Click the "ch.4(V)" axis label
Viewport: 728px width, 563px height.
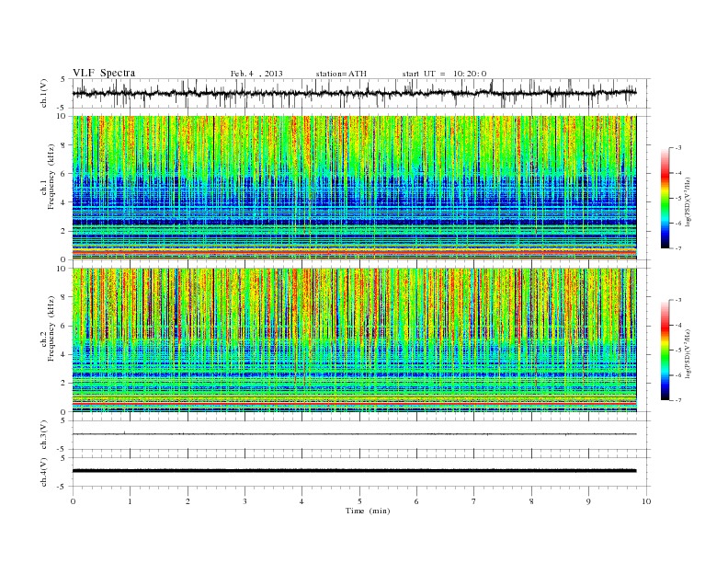tap(44, 472)
